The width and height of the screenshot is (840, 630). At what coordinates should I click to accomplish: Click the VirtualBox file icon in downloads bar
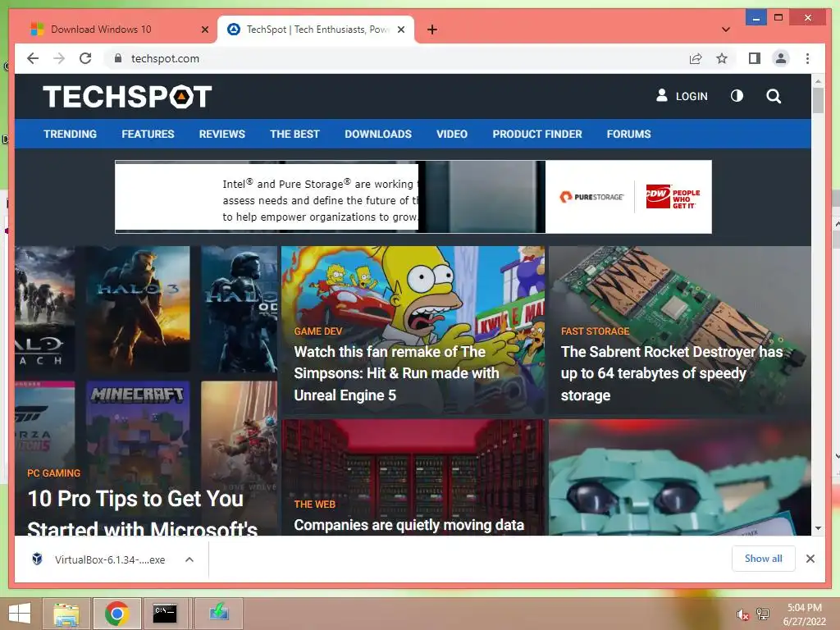tap(37, 559)
